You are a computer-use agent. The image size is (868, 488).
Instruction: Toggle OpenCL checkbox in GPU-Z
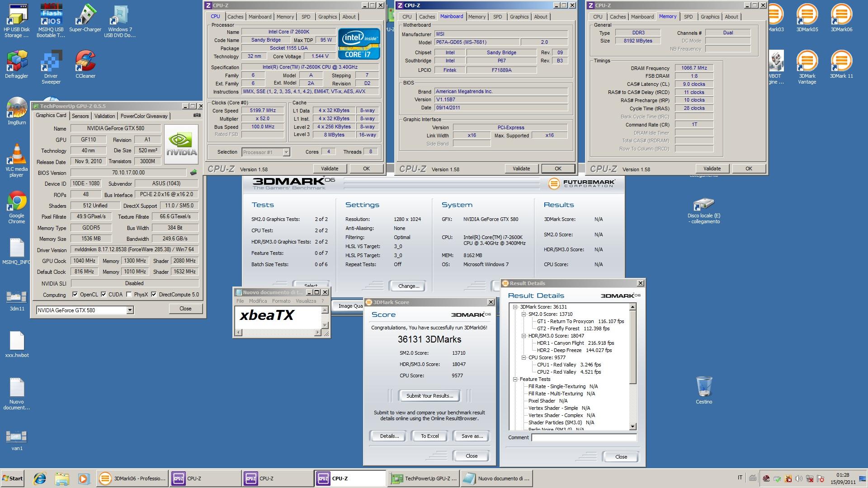75,295
